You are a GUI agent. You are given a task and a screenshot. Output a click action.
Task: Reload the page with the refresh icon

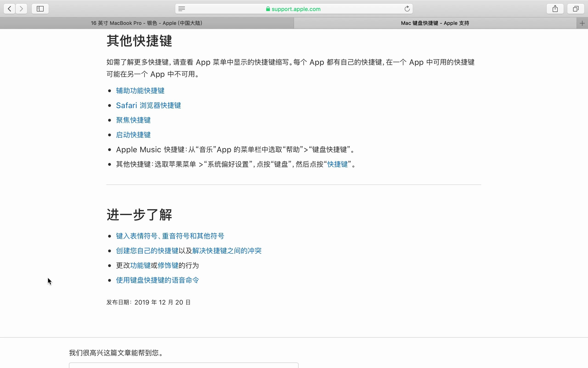[407, 9]
